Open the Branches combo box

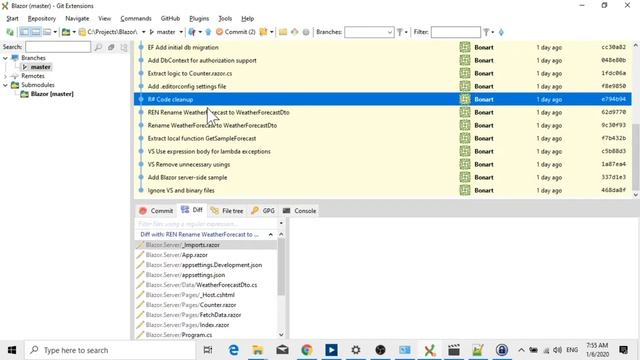369,32
